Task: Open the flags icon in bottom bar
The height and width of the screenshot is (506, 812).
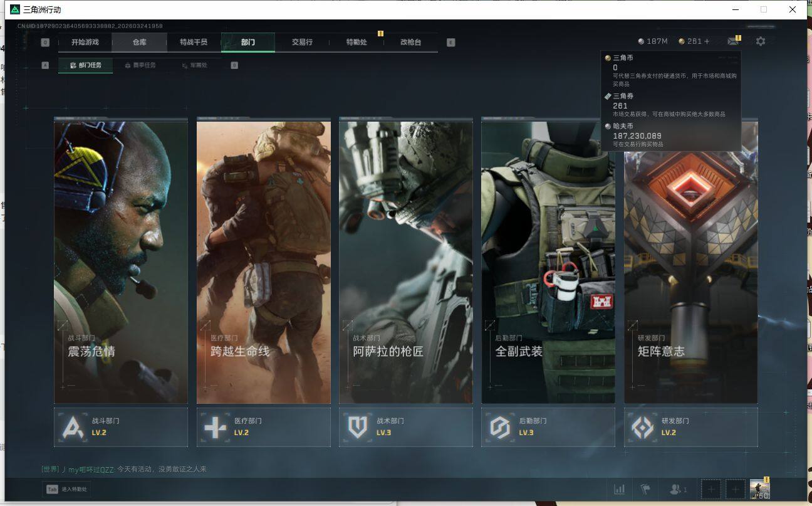Action: coord(645,489)
